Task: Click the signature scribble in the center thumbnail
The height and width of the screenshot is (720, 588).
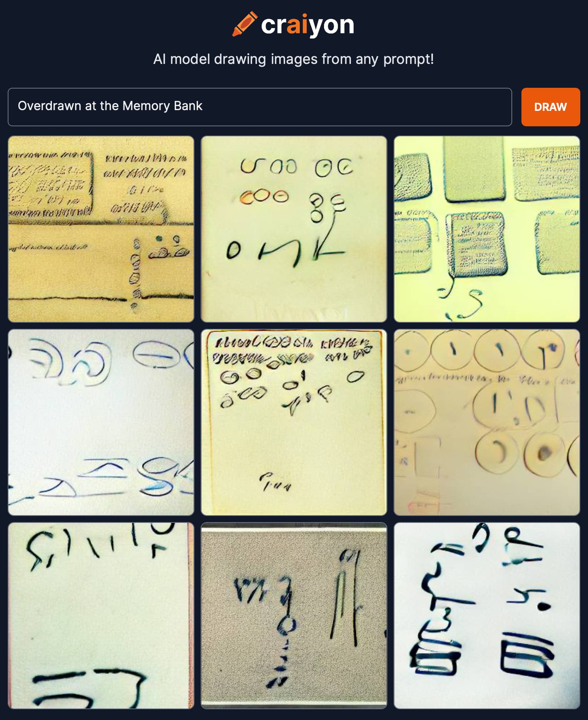Action: point(275,482)
